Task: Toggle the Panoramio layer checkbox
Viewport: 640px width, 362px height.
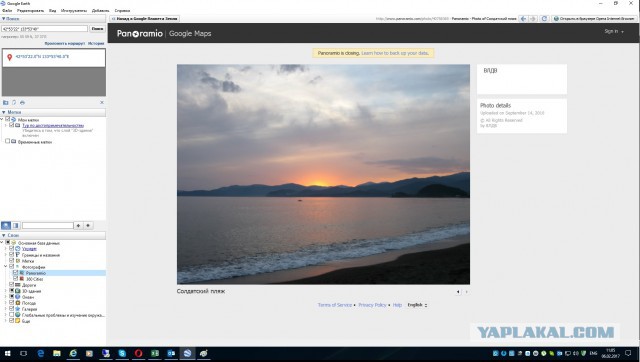Action: pos(15,273)
